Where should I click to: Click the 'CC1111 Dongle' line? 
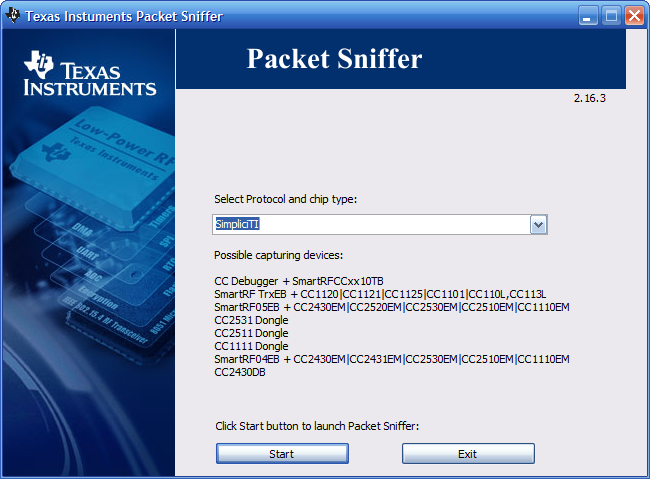coord(251,346)
